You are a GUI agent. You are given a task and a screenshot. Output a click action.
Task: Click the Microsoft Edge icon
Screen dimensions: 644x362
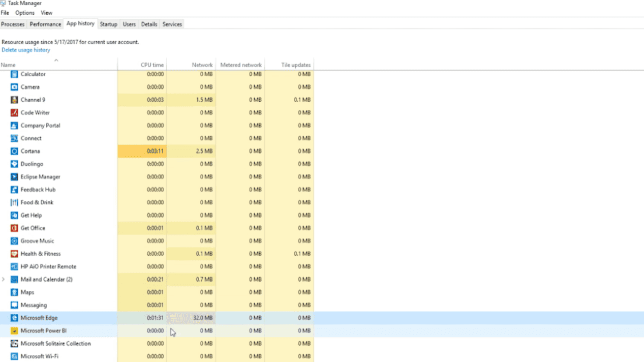(x=14, y=318)
